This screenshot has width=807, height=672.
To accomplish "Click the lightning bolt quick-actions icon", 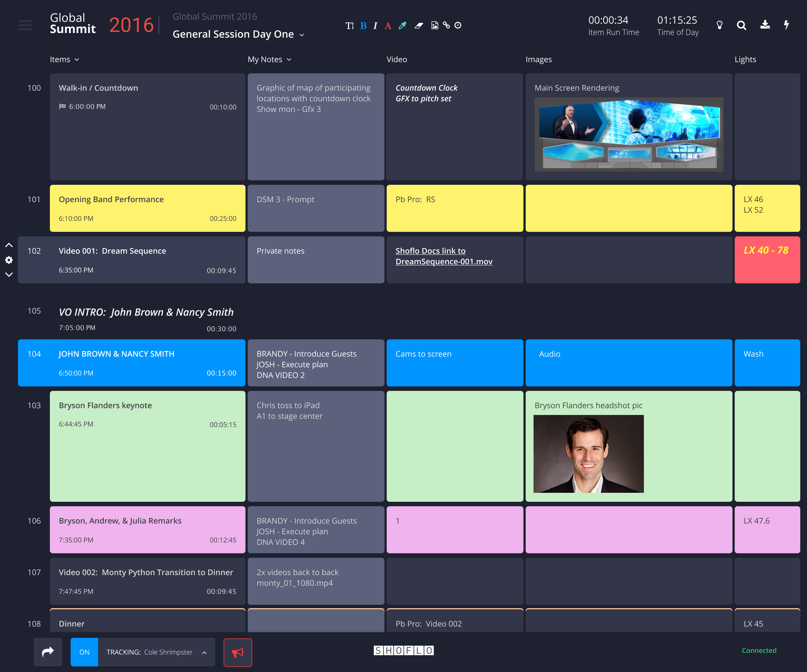I will pyautogui.click(x=787, y=25).
